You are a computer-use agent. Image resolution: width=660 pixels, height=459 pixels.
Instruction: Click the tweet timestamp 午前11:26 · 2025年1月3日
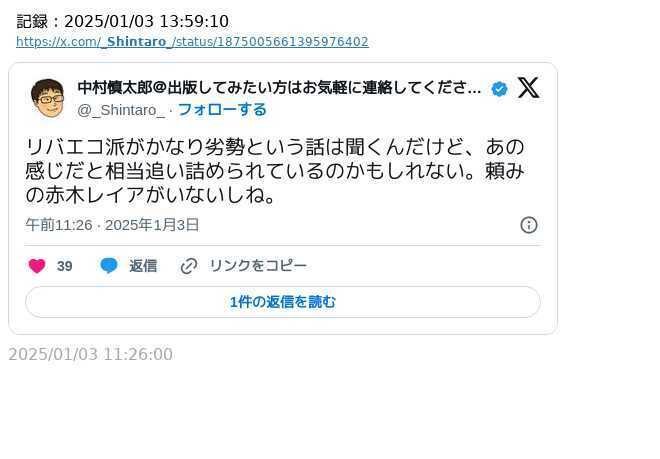click(x=112, y=225)
